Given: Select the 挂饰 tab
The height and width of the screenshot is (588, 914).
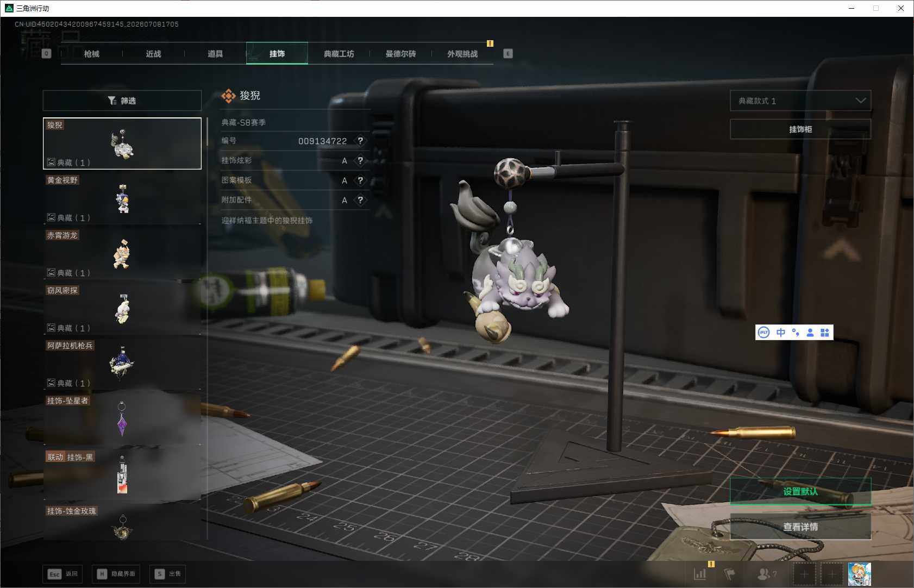Looking at the screenshot, I should 277,54.
